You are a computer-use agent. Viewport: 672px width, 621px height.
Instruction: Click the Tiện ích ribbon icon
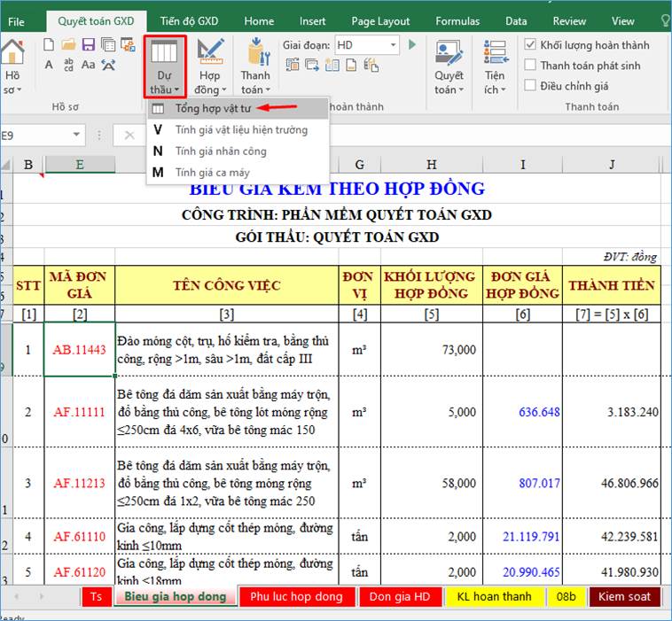click(x=495, y=65)
